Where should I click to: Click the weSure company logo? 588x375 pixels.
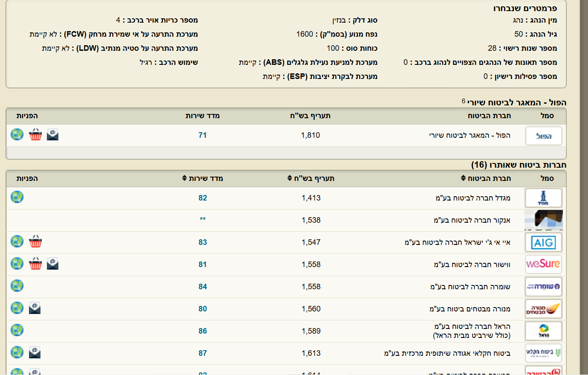(x=543, y=264)
